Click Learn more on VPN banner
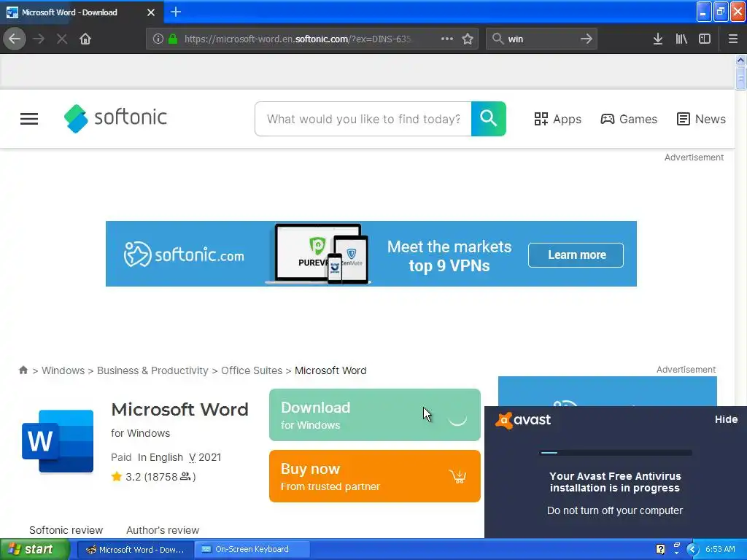747x560 pixels. (576, 254)
